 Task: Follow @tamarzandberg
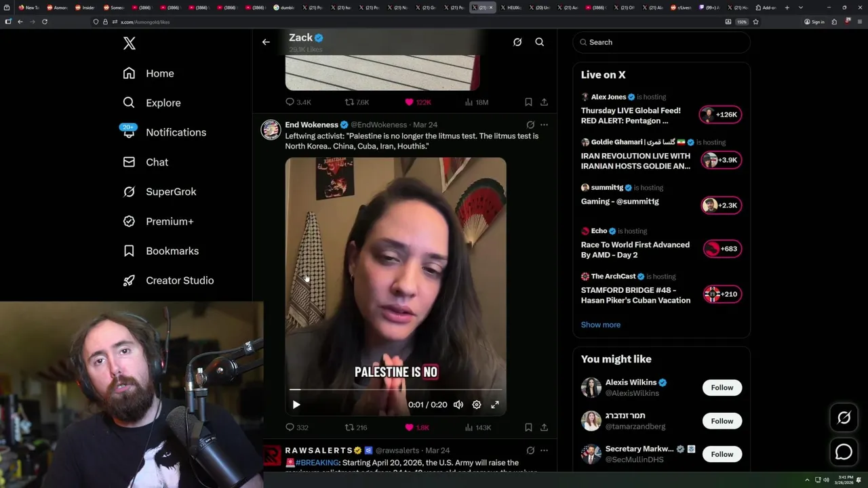tap(722, 421)
